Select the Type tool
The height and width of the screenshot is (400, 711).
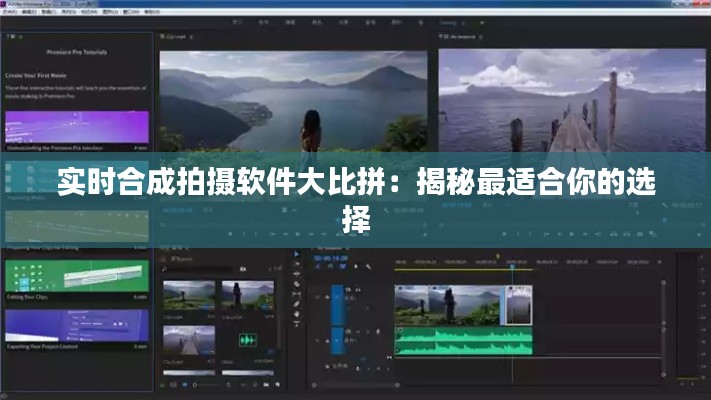(x=296, y=324)
